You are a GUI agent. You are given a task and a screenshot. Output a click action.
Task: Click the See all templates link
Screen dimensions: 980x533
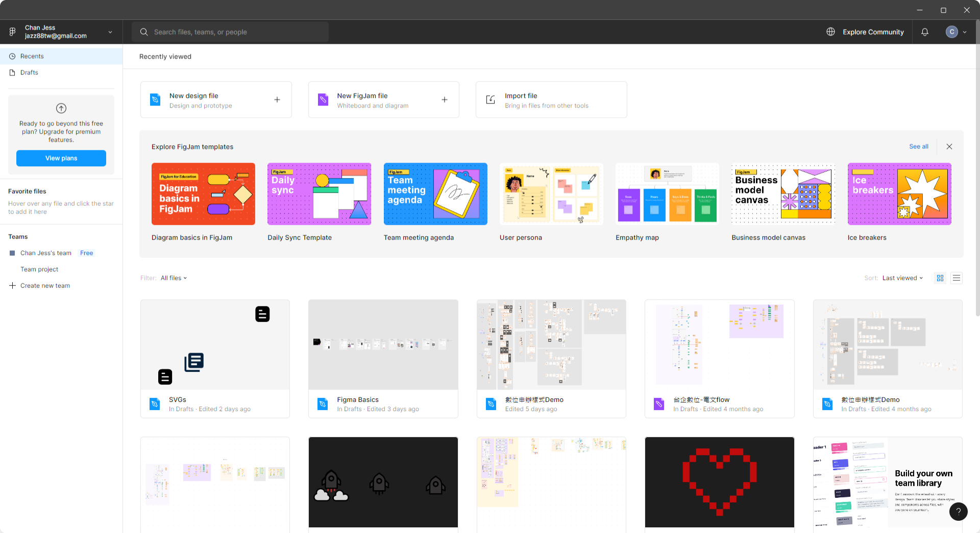[918, 146]
